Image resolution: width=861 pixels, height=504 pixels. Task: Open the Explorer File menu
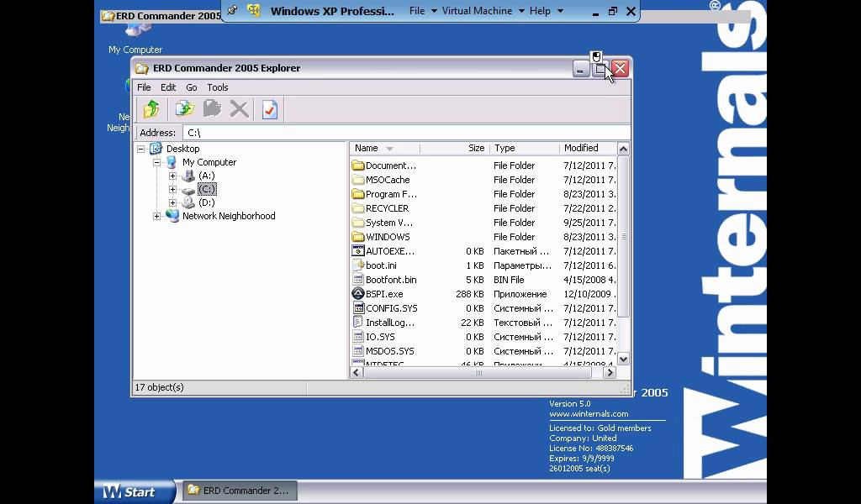click(x=144, y=87)
